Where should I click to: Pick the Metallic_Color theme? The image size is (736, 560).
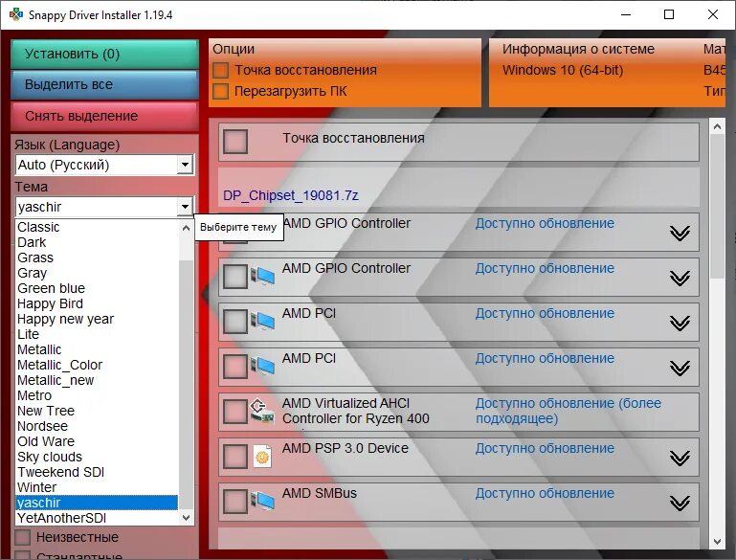[97, 365]
